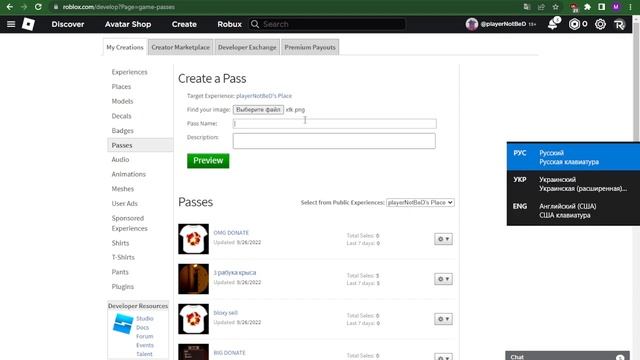Bookmark the page with the star icon
This screenshot has height=360, width=640.
[556, 7]
